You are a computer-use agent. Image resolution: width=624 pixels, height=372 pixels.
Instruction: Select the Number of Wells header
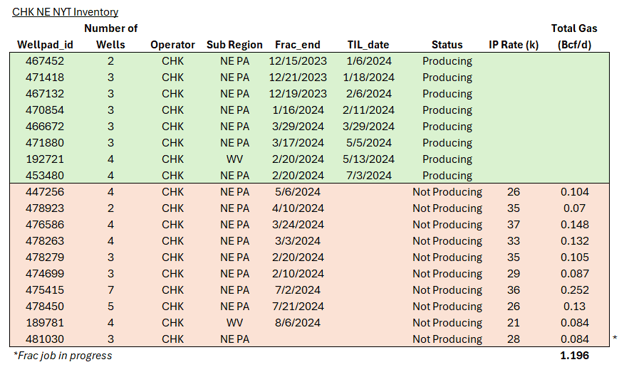tap(111, 36)
